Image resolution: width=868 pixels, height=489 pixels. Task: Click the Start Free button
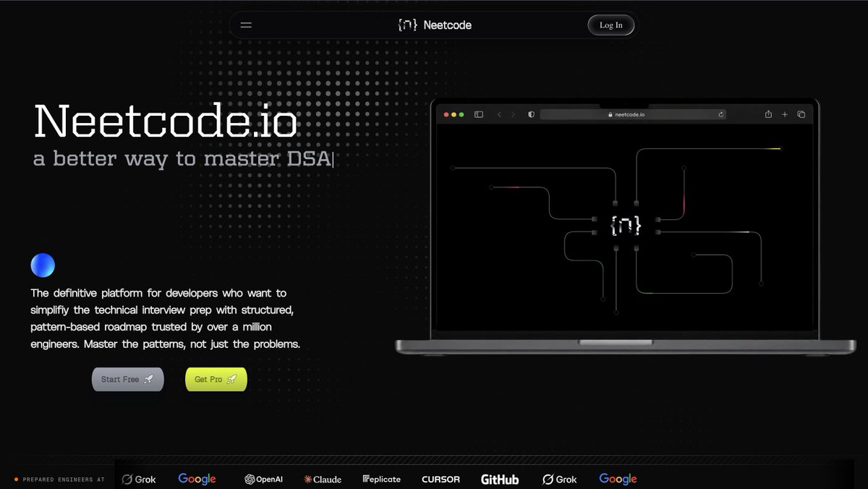(127, 379)
